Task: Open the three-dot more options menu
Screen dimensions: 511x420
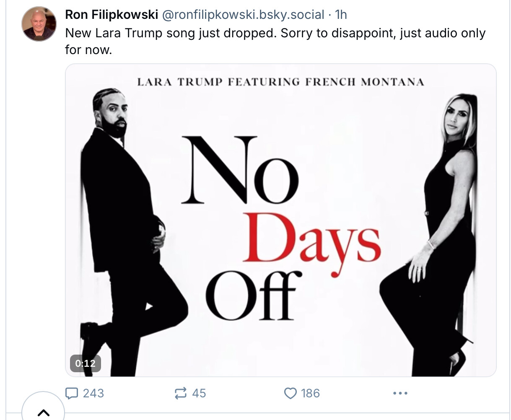Action: coord(400,393)
